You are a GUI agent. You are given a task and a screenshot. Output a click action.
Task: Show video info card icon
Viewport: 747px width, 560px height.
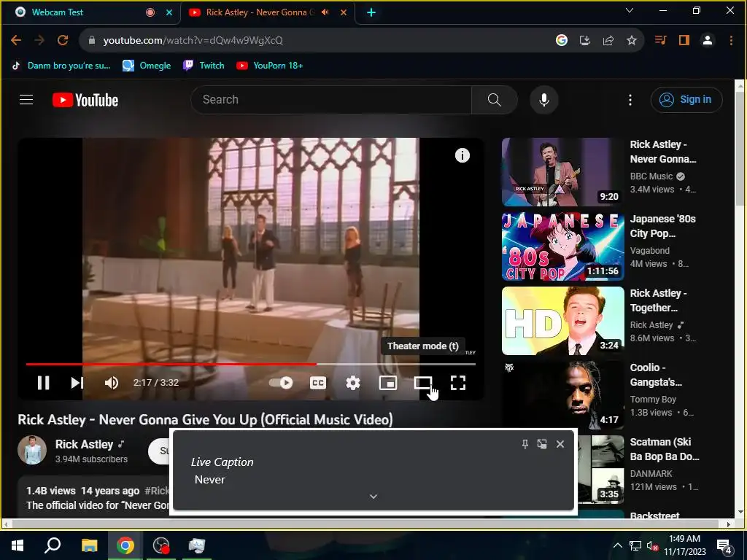(462, 155)
